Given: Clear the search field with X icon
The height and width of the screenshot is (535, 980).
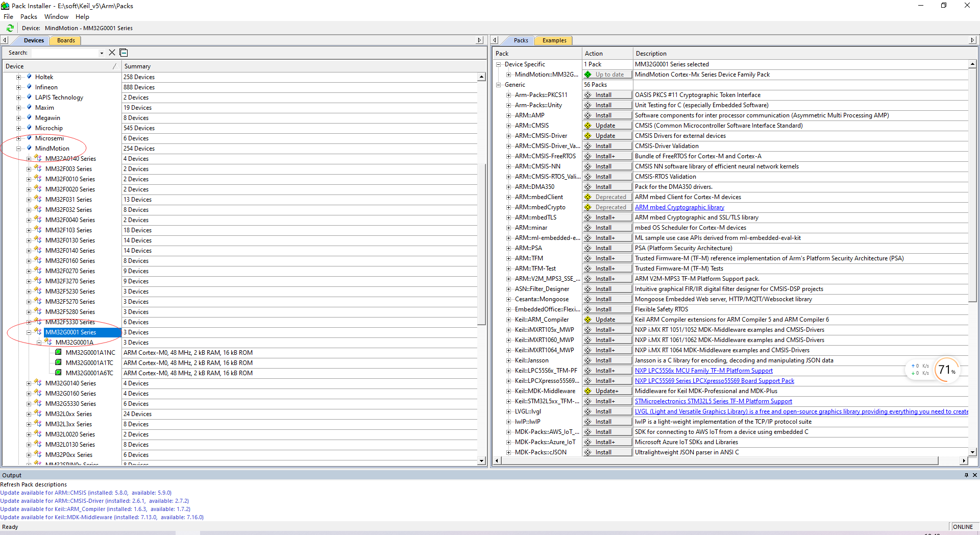Looking at the screenshot, I should [x=112, y=53].
